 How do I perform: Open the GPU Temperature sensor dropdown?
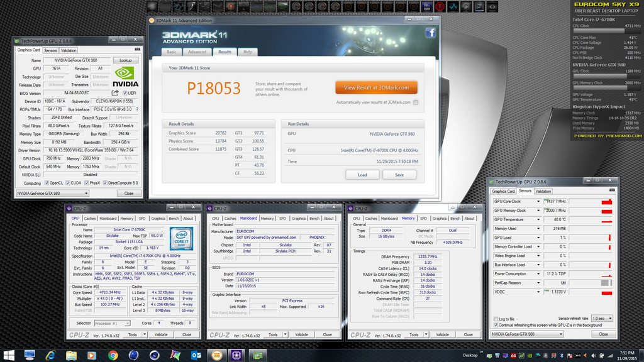[538, 219]
